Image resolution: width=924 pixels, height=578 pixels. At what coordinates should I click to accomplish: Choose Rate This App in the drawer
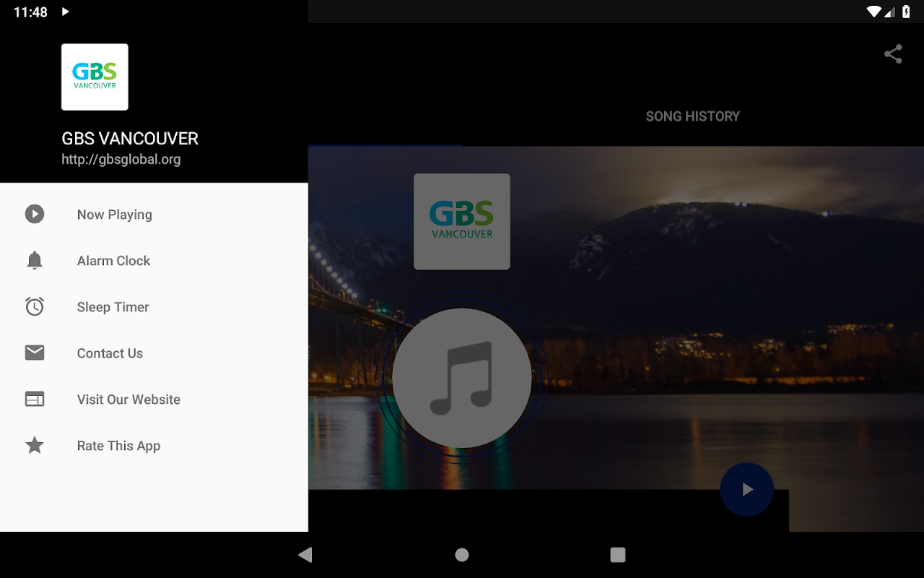point(154,446)
